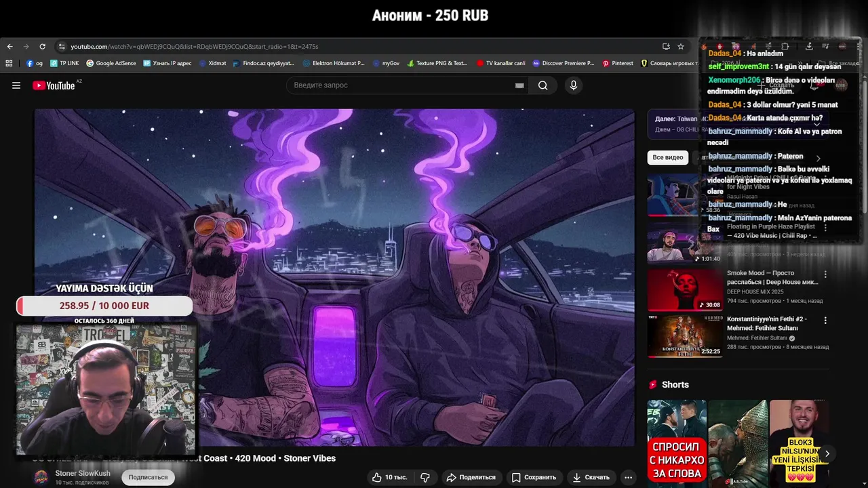Screen dimensions: 868x488
Task: Open the Elektron Hökumət bookmark
Action: point(334,63)
